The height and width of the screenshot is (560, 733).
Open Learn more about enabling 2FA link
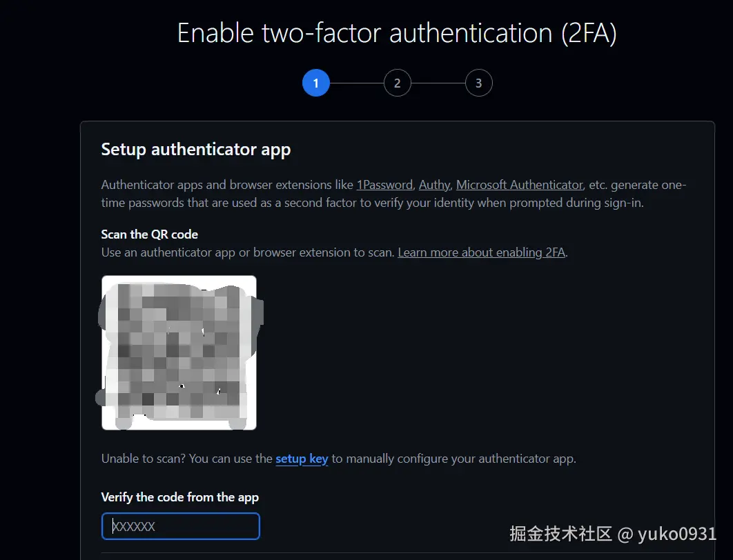pos(482,252)
